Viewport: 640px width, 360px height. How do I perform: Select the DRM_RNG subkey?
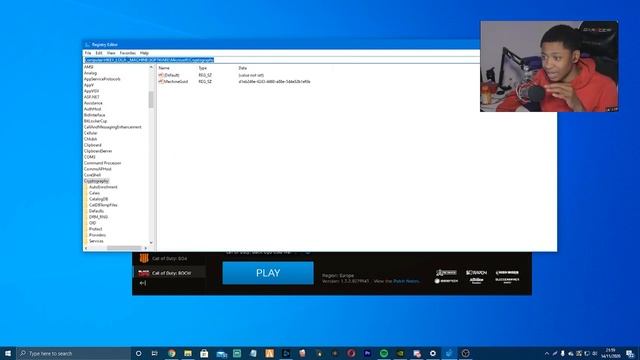[98, 217]
